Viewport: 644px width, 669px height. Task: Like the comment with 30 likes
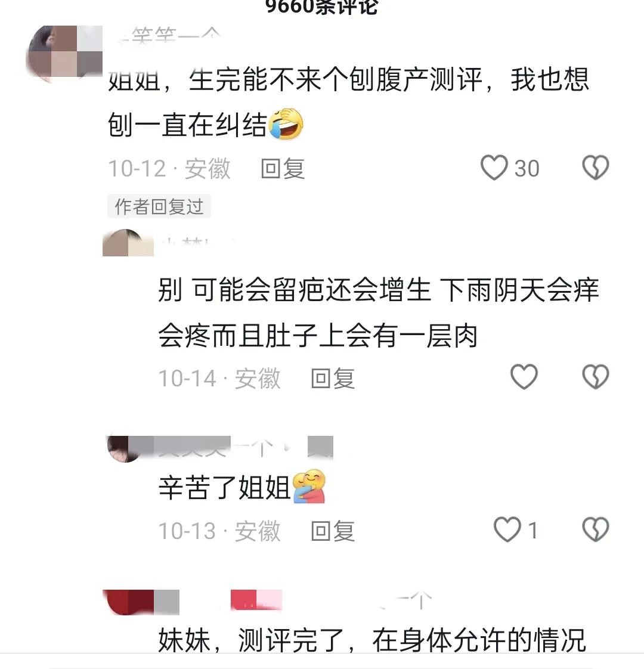click(x=494, y=167)
